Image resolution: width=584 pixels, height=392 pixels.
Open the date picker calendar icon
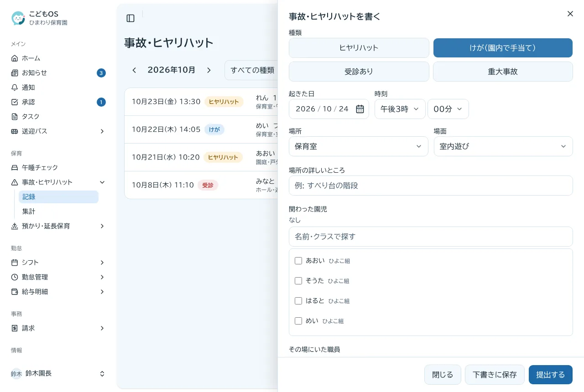[x=360, y=109]
